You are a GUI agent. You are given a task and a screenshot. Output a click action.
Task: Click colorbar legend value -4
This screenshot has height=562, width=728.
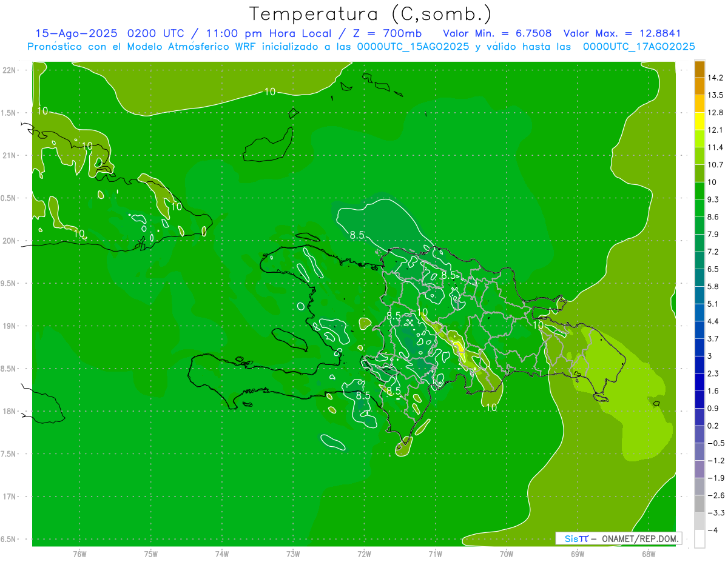[x=712, y=530]
